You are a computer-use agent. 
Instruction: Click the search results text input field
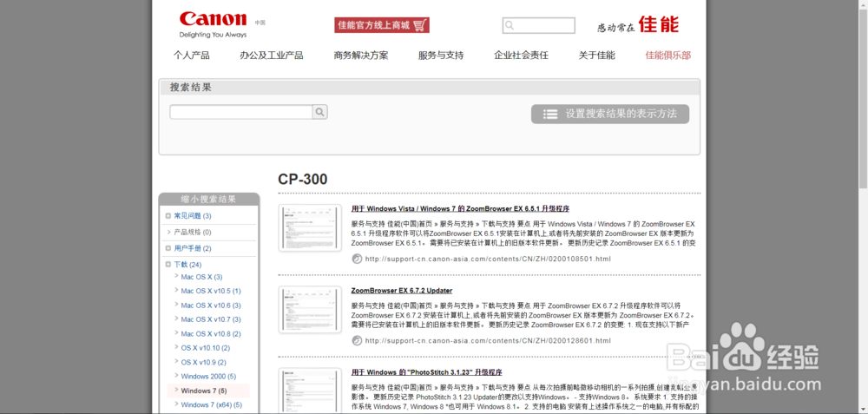point(241,112)
